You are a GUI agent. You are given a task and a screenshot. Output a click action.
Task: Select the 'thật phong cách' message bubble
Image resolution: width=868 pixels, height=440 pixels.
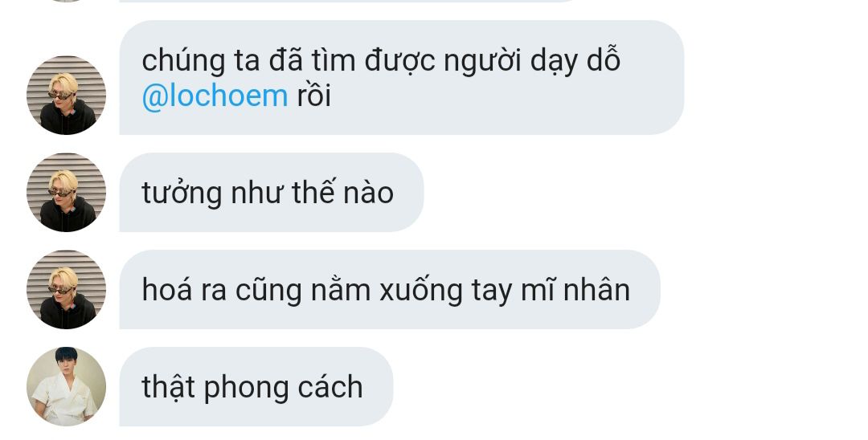coord(256,386)
